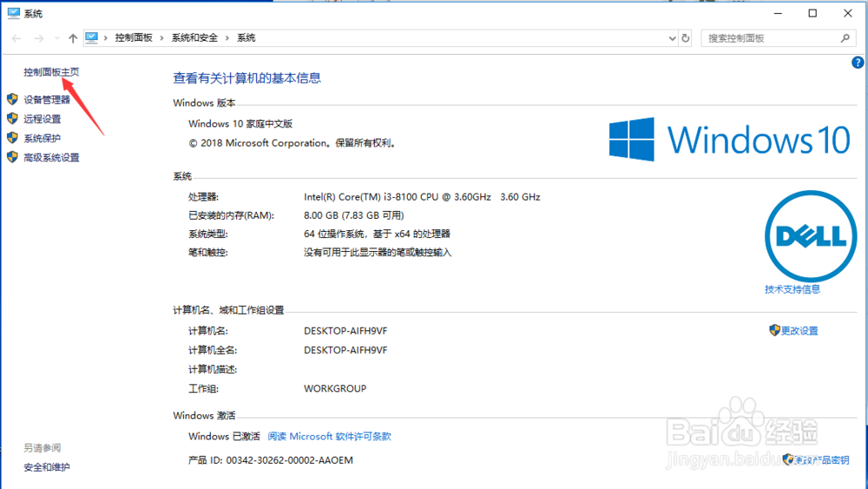Select product ID 00342-30262-00002-AAOEM text
The width and height of the screenshot is (868, 489).
pos(290,460)
